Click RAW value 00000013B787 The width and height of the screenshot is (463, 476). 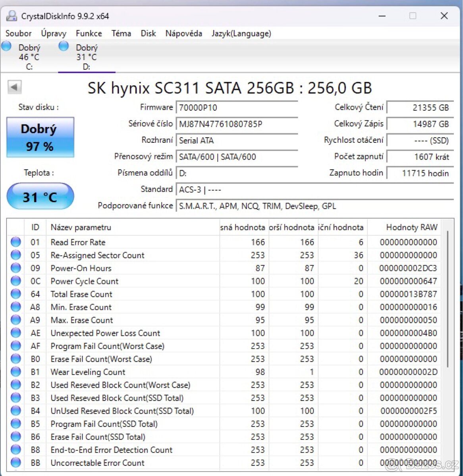(x=408, y=294)
